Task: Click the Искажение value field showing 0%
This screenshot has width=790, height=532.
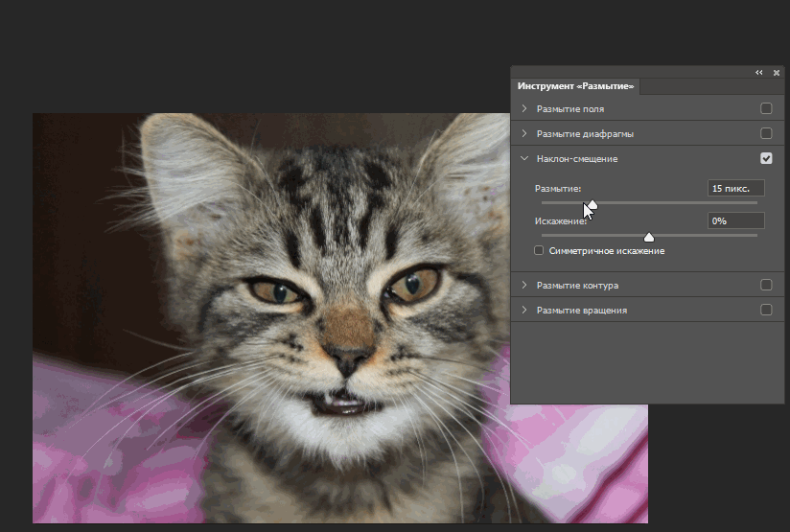Action: tap(735, 220)
